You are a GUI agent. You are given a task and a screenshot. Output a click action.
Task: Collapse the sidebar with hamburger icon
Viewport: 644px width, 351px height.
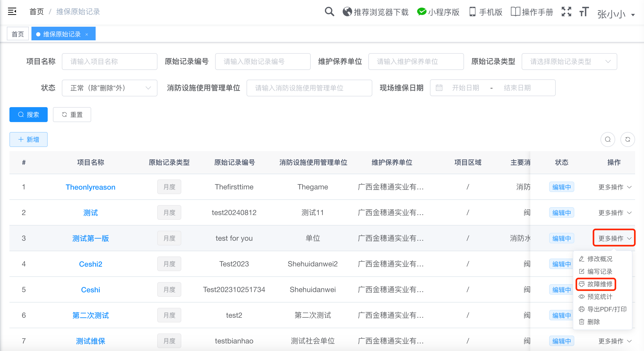tap(12, 12)
